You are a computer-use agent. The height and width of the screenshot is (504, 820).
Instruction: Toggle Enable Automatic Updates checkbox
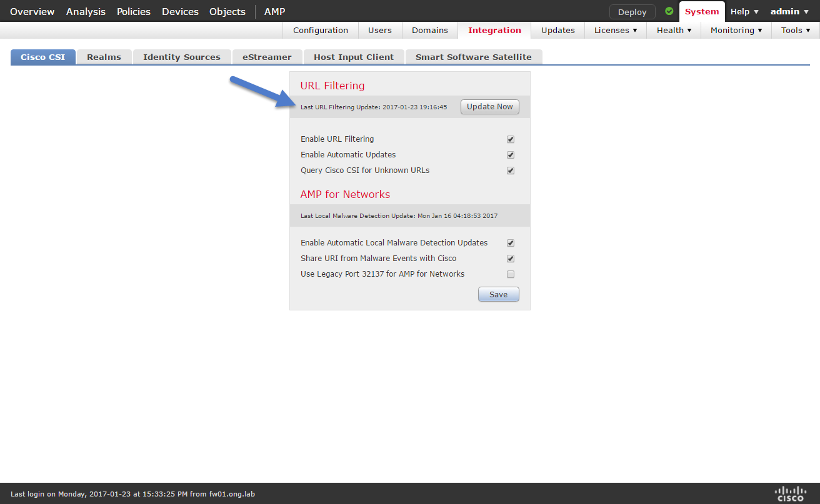511,155
